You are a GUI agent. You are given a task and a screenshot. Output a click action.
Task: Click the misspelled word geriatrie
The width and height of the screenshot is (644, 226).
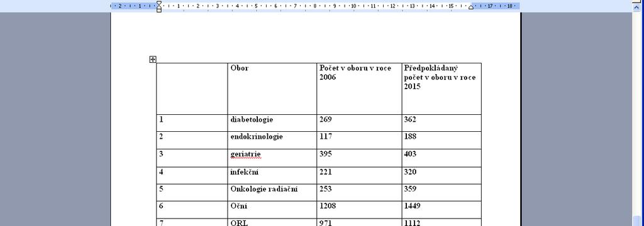[x=246, y=154]
